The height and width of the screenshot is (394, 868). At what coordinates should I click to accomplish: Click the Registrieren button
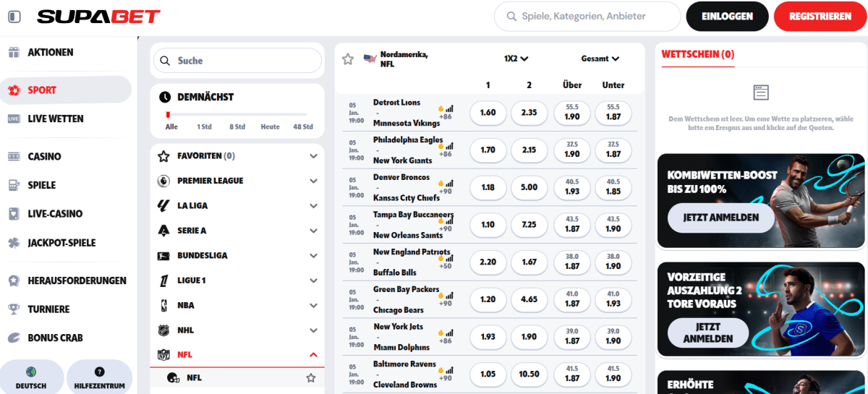pos(820,16)
